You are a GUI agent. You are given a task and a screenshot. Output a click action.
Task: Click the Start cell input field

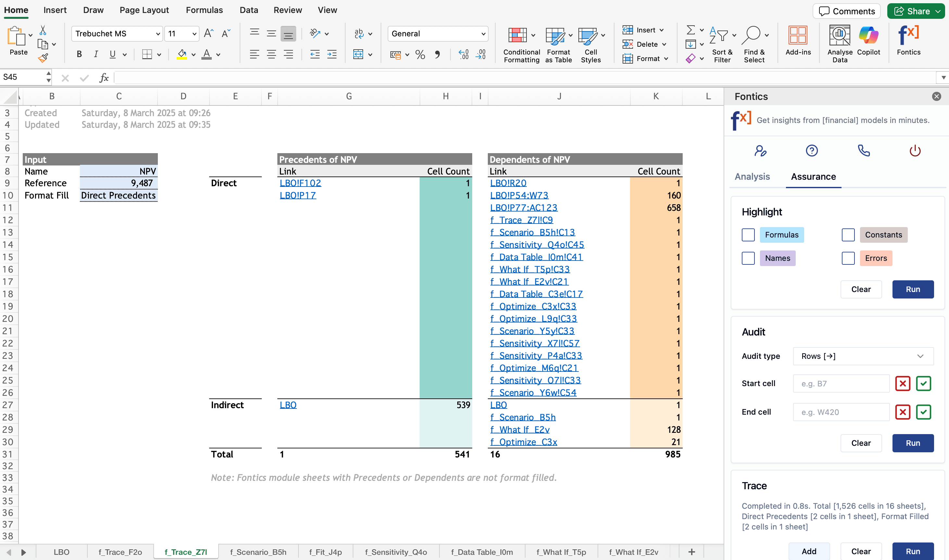click(841, 384)
